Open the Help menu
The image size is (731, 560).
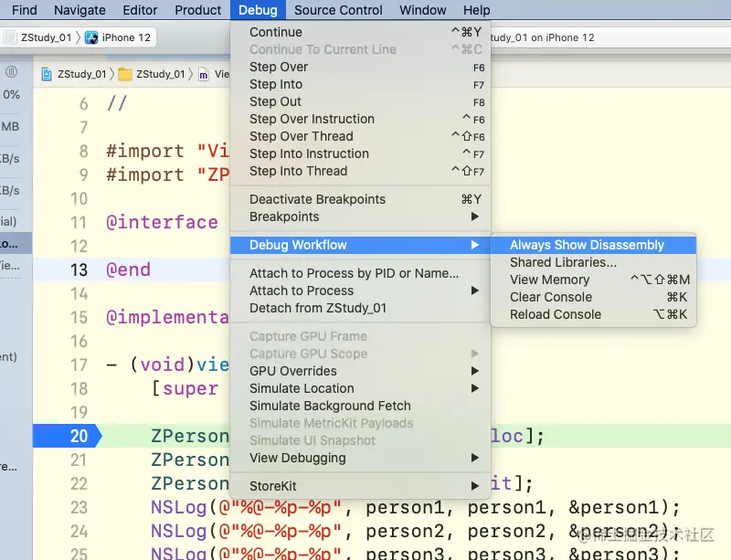click(476, 10)
